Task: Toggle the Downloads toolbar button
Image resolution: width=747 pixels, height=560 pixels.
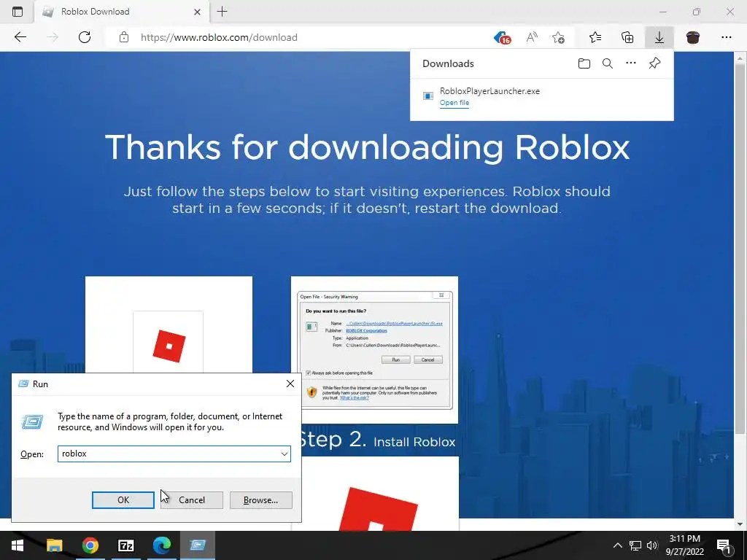Action: point(659,37)
